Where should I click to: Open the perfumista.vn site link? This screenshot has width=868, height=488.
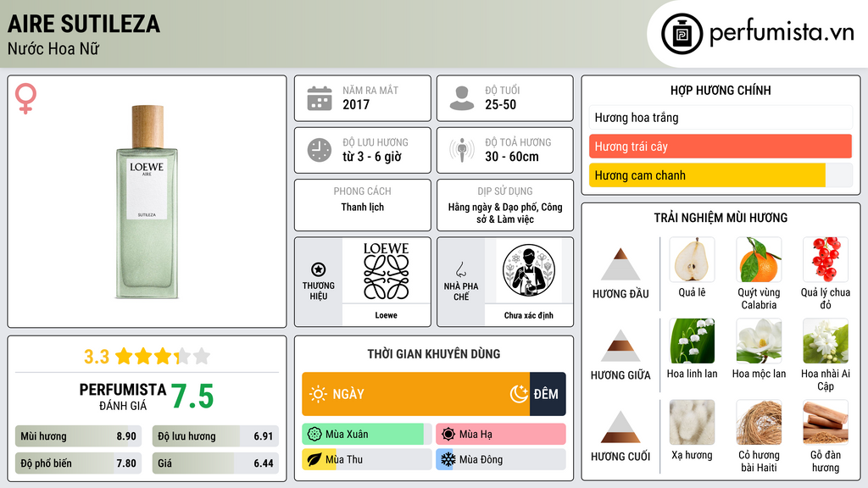782,33
